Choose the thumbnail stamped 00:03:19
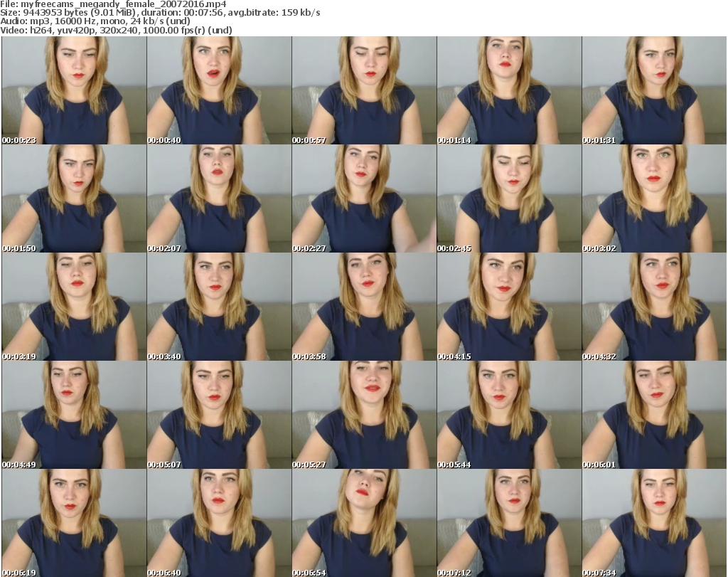Screen dimensions: 728x577 point(74,307)
